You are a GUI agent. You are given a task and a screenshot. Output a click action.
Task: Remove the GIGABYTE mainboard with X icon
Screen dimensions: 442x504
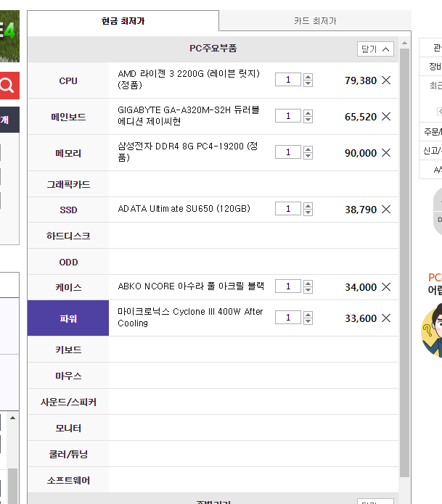[386, 116]
